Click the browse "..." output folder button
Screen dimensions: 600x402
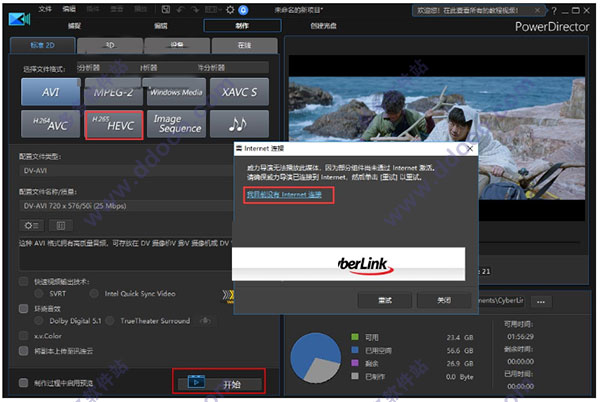coord(541,301)
